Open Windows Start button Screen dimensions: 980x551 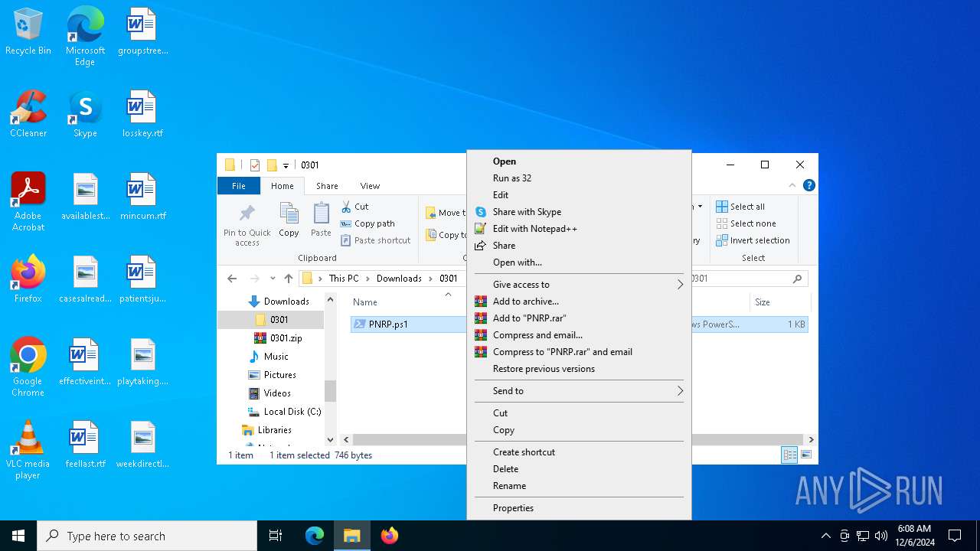click(x=18, y=536)
